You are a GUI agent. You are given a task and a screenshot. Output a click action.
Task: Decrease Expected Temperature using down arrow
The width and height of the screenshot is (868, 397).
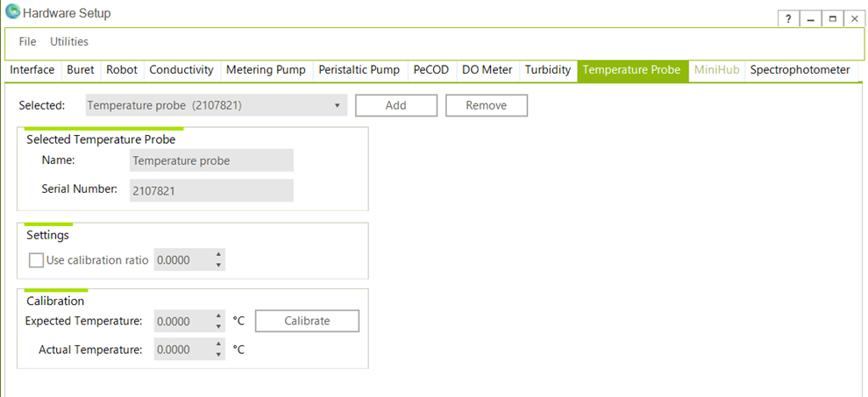coord(219,326)
